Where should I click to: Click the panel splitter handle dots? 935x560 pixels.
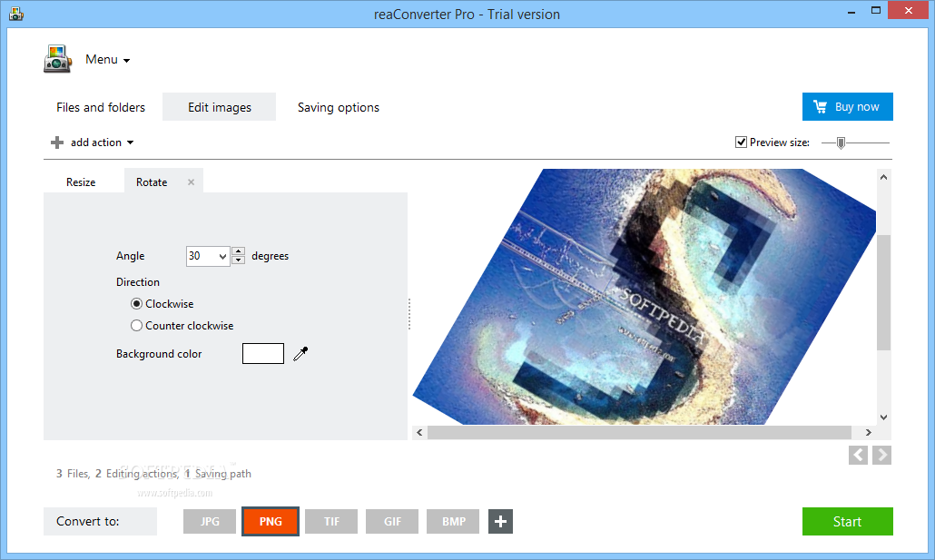pos(409,314)
